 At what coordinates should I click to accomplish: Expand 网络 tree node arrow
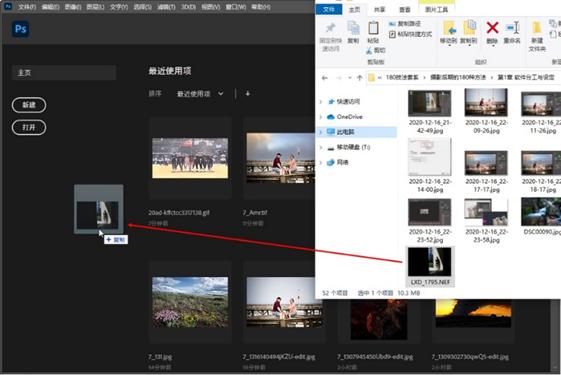pyautogui.click(x=321, y=162)
